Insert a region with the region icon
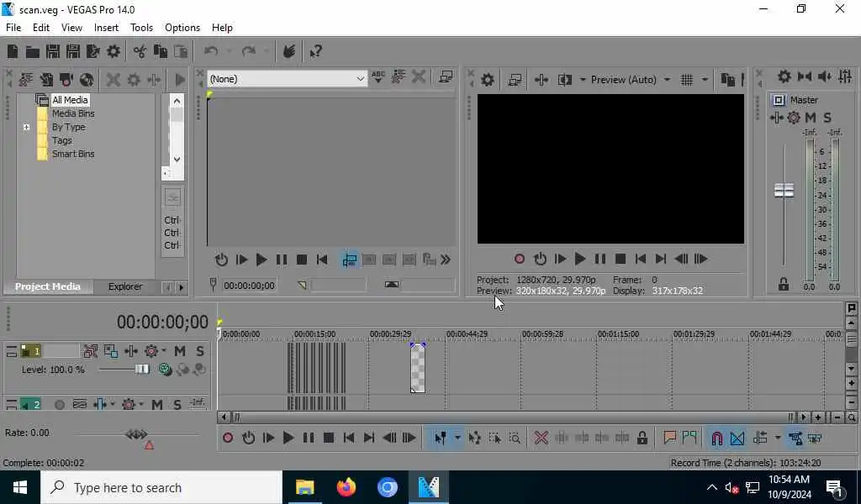This screenshot has width=861, height=504. point(689,438)
